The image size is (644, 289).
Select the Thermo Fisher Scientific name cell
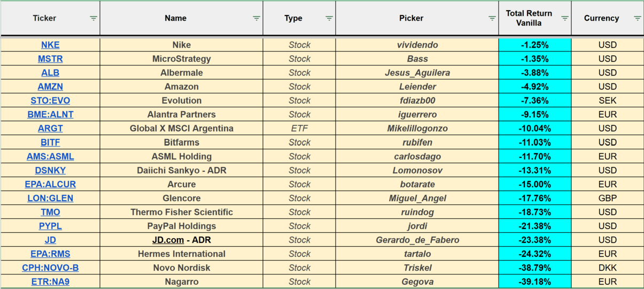point(181,212)
